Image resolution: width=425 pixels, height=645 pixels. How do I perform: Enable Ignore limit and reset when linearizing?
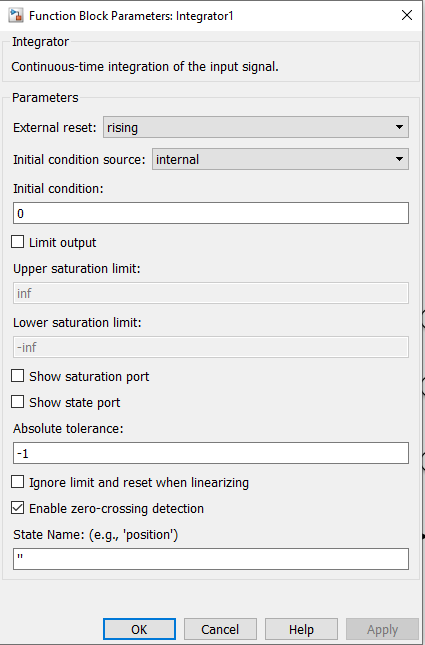pos(17,482)
